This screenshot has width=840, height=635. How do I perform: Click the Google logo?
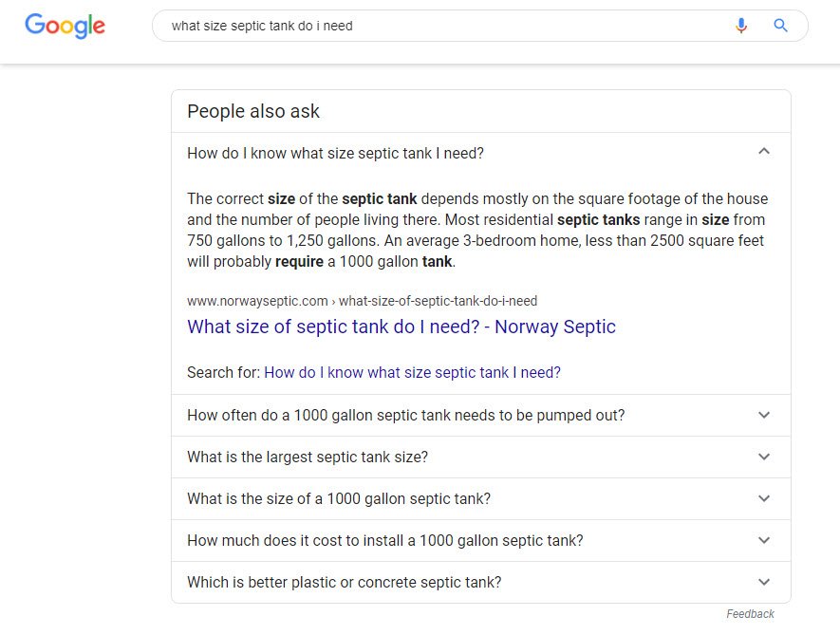click(65, 26)
